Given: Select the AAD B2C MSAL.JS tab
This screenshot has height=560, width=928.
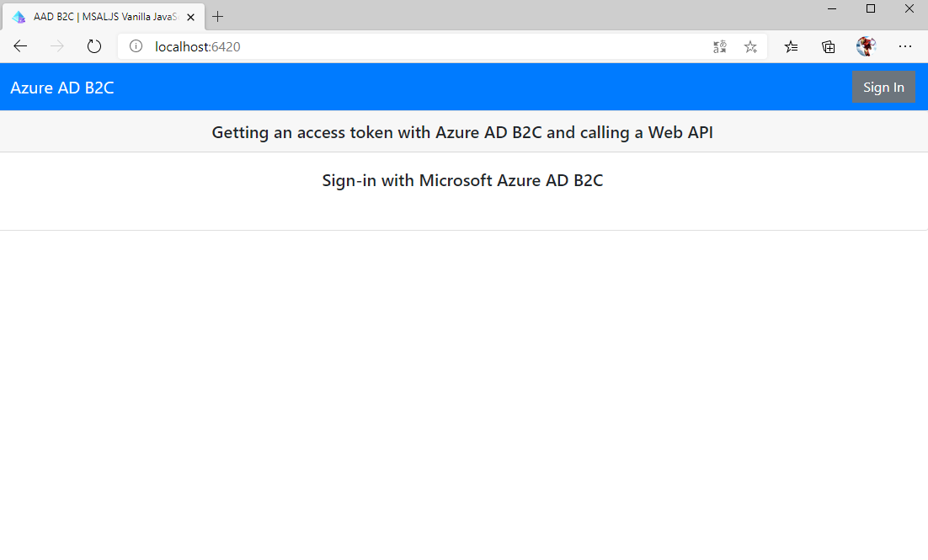Looking at the screenshot, I should [104, 17].
